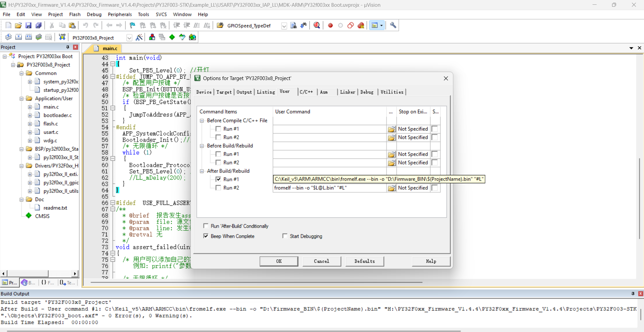
Task: Open Options for Target magic wand icon
Action: pyautogui.click(x=139, y=37)
